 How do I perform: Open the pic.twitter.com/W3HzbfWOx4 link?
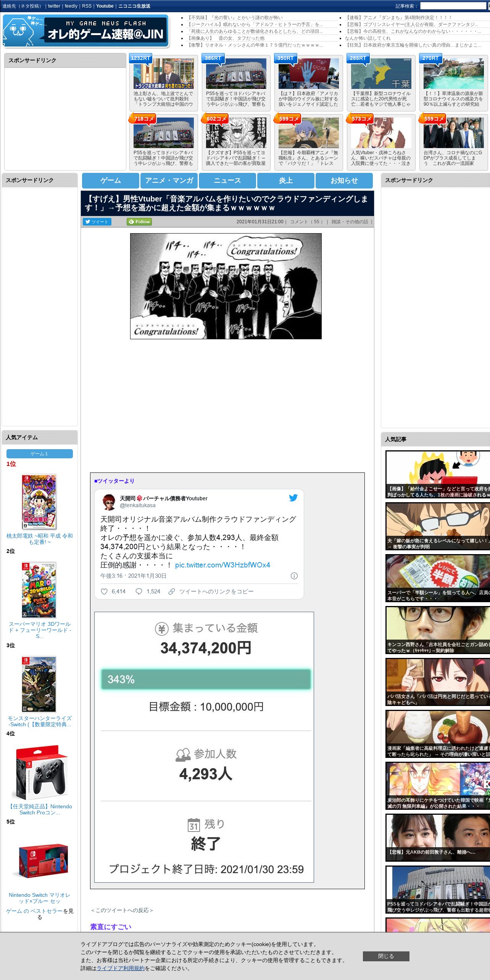pos(222,565)
